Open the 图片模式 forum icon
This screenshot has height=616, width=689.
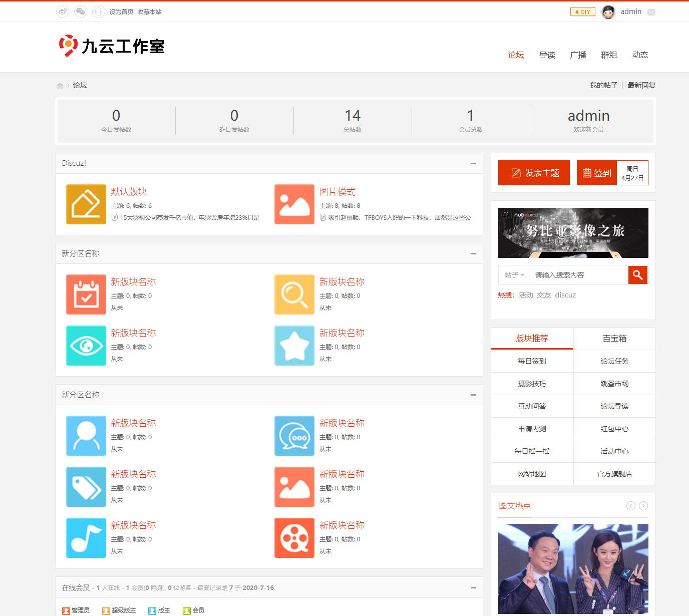294,204
